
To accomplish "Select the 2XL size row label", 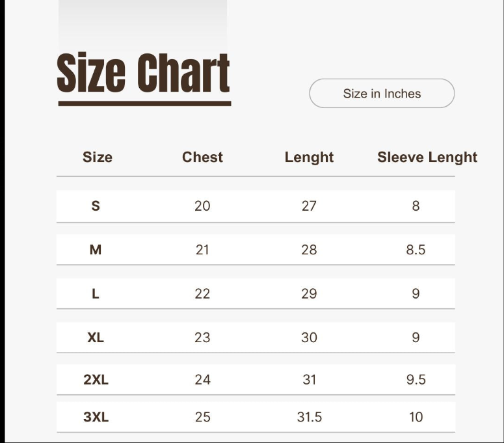I will tap(96, 380).
